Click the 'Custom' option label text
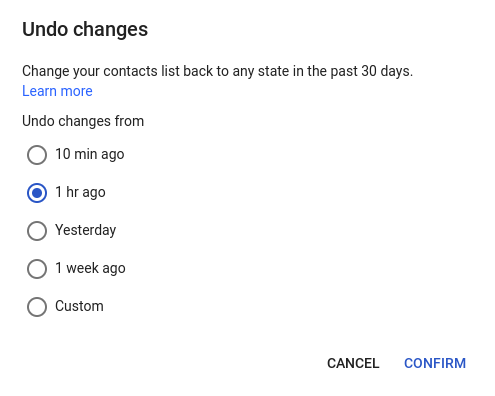495x396 pixels. pos(79,306)
